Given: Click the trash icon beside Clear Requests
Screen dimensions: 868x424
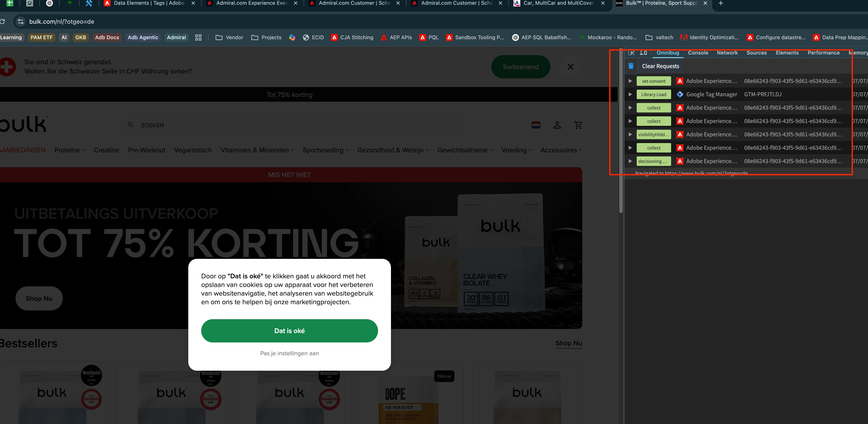Looking at the screenshot, I should click(x=631, y=66).
